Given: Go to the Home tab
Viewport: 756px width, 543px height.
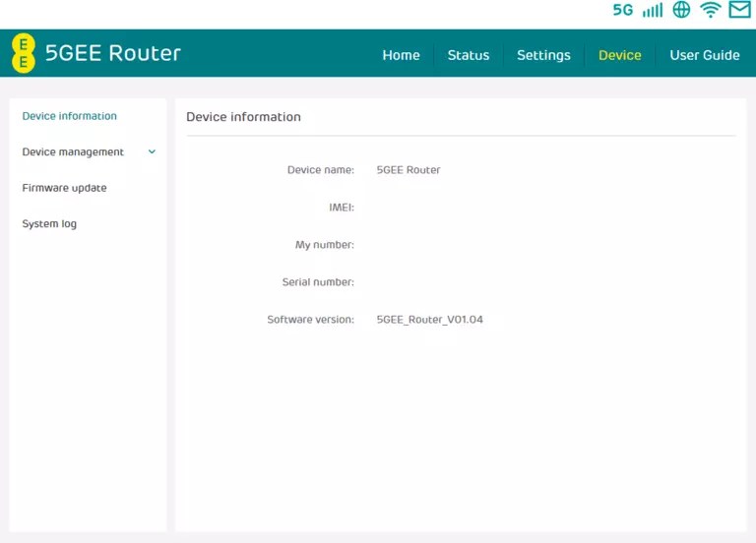Looking at the screenshot, I should (x=401, y=55).
